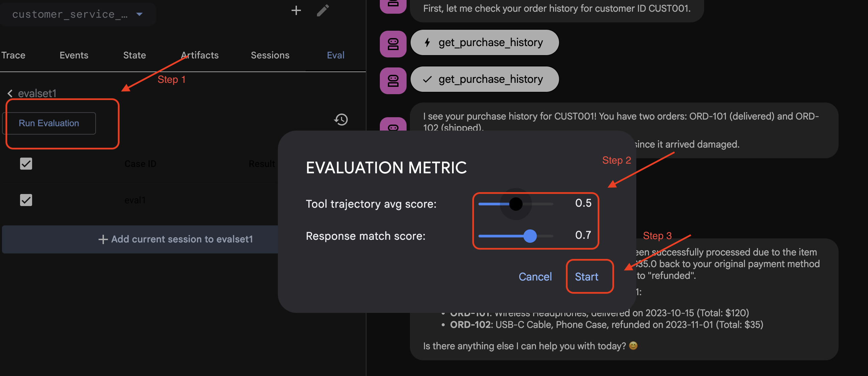Viewport: 868px width, 376px height.
Task: Collapse evalset1 using the back chevron
Action: point(10,93)
